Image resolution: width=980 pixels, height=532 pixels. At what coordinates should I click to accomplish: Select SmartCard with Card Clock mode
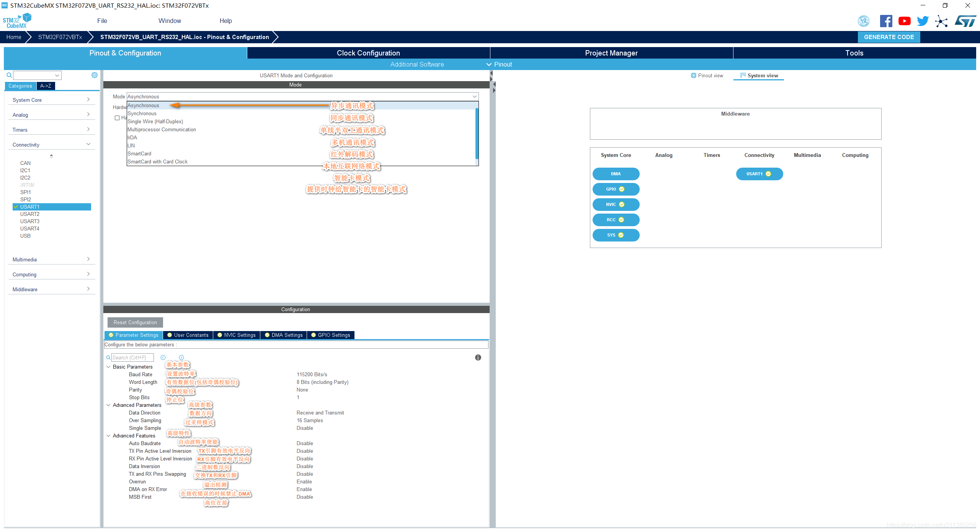pos(301,162)
